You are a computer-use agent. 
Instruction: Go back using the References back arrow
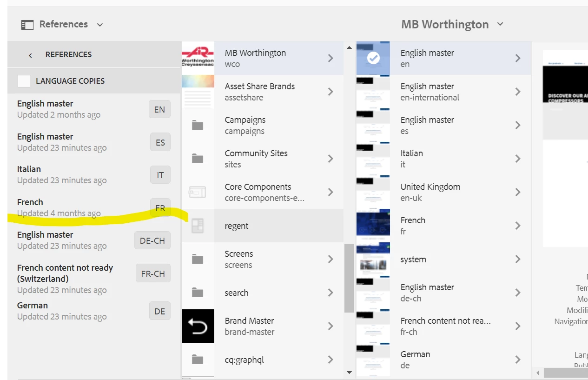click(30, 55)
